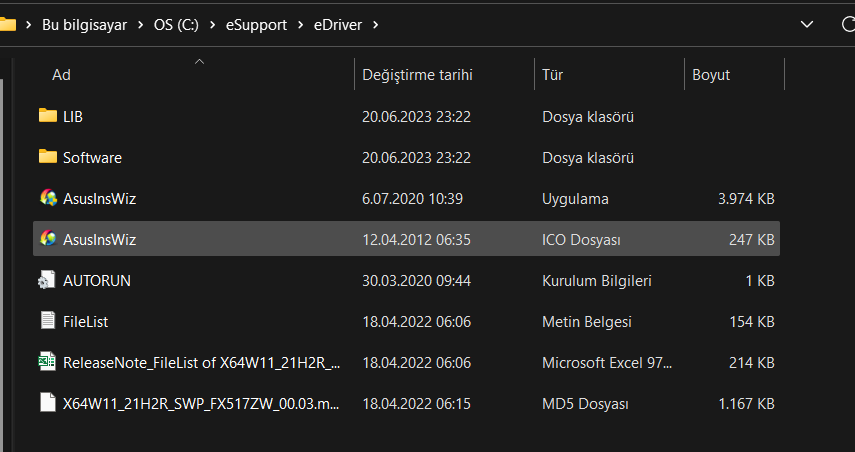Viewport: 855px width, 452px height.
Task: Open the LIB folder icon
Action: [48, 116]
